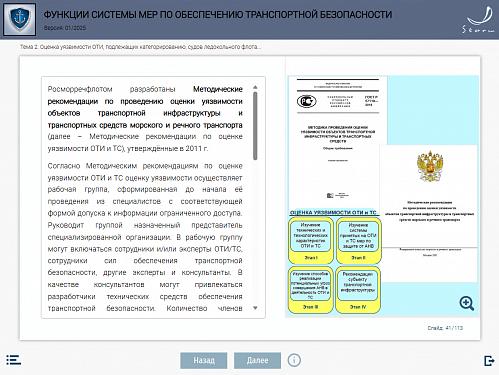Open the info circle icon
Viewport: 499px width, 375px height.
pos(294,360)
